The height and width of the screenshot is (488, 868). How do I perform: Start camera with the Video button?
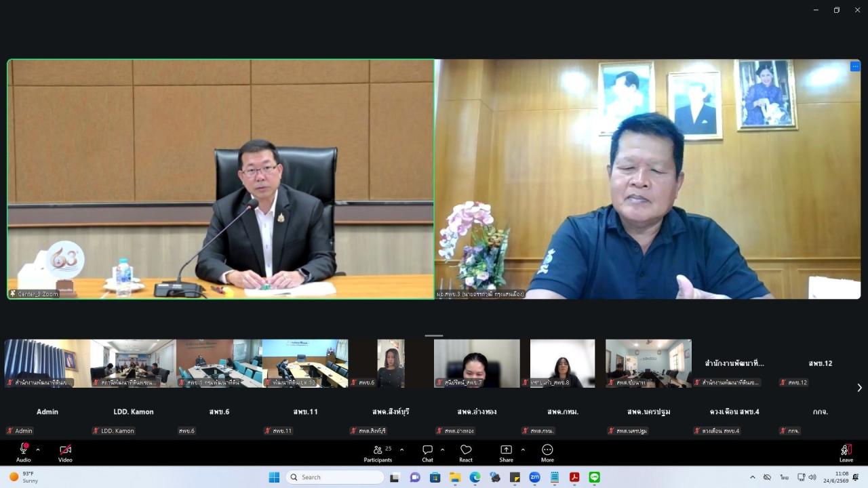65,453
